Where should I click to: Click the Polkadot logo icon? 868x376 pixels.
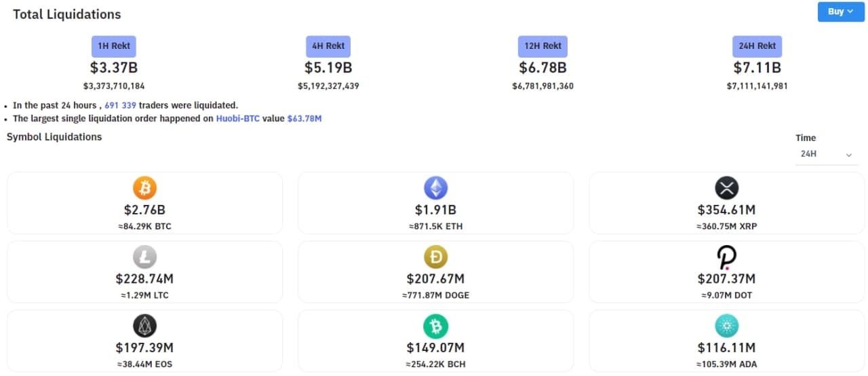pyautogui.click(x=726, y=257)
